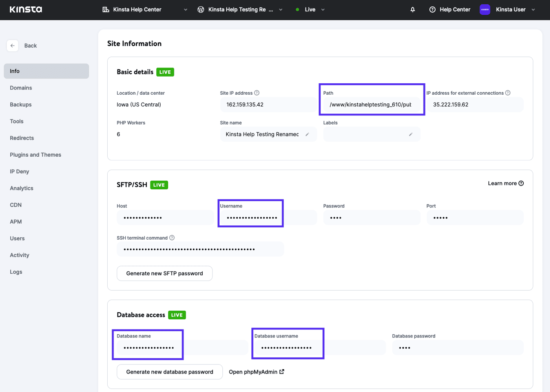Viewport: 550px width, 392px height.
Task: Select Backups in the sidebar
Action: coord(21,104)
